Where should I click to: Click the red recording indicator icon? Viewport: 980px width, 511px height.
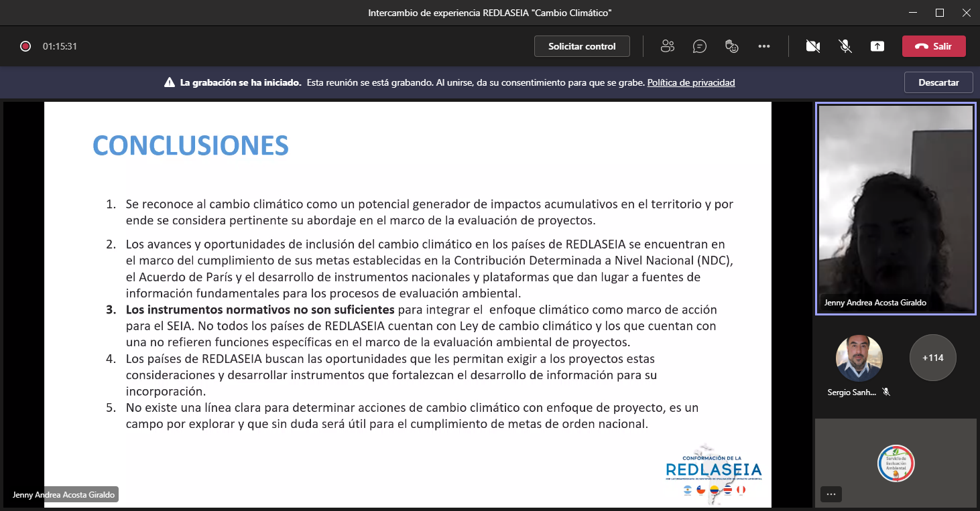tap(25, 46)
